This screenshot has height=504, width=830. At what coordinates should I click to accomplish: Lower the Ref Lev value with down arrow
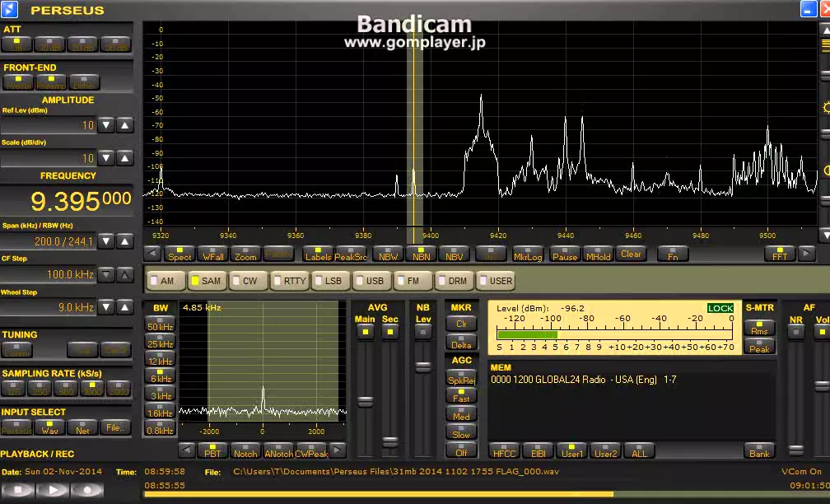106,125
